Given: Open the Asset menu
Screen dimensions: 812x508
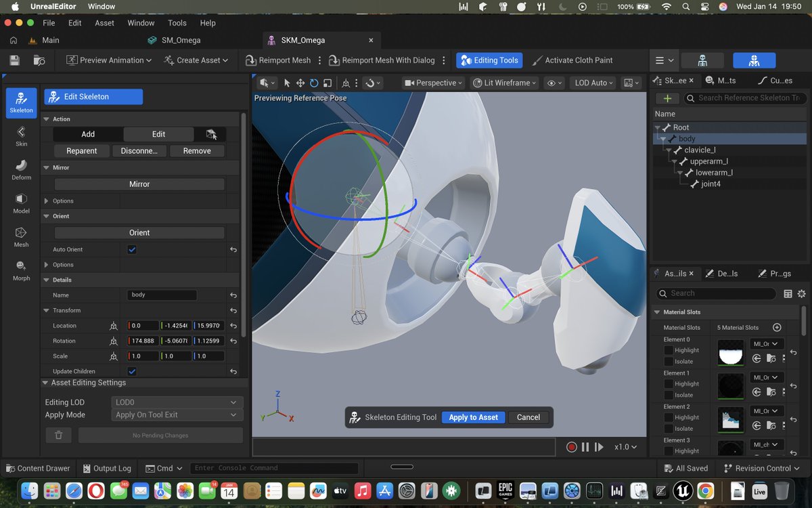Looking at the screenshot, I should pyautogui.click(x=105, y=22).
